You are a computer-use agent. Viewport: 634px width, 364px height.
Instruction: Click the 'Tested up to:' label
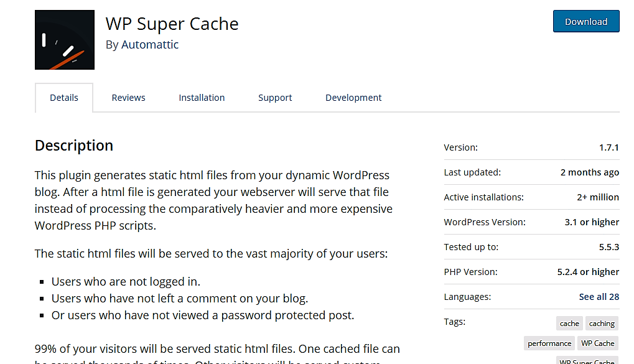(471, 247)
